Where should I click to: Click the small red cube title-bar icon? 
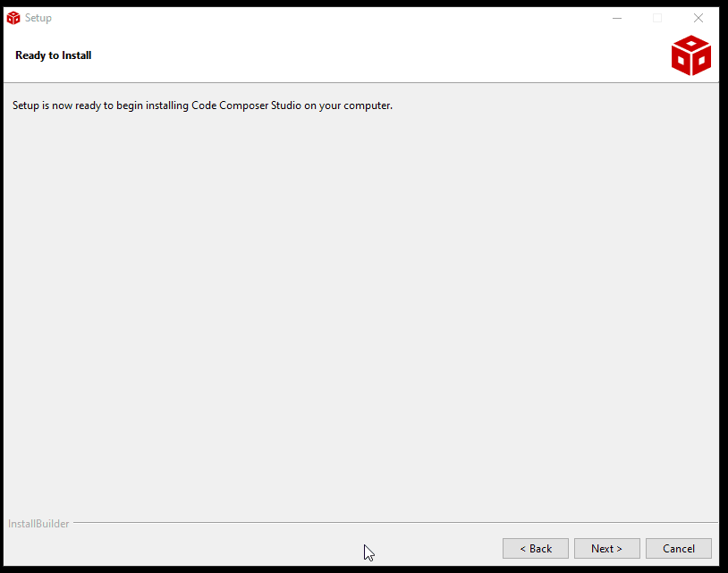[x=13, y=18]
